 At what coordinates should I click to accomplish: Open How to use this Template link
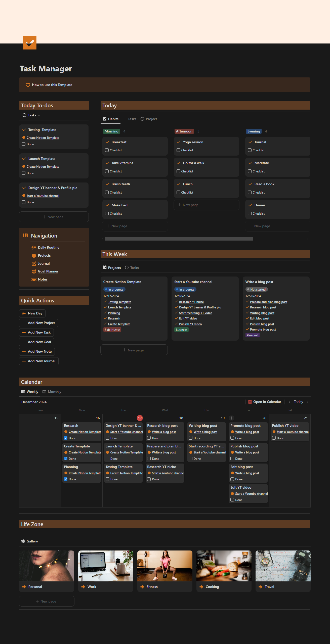click(x=52, y=85)
